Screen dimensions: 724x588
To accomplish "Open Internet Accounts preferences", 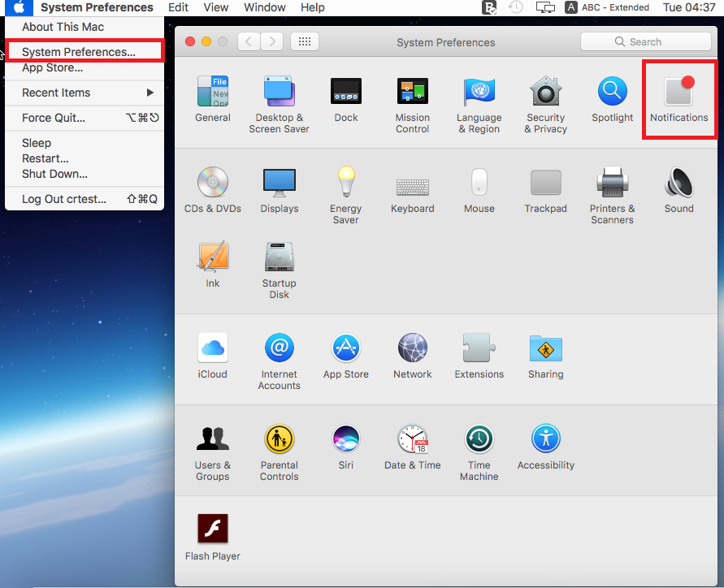I will (279, 361).
